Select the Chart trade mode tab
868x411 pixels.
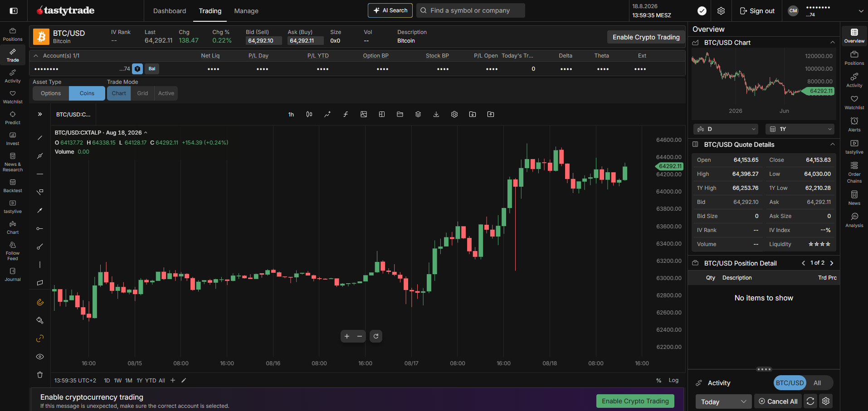119,93
